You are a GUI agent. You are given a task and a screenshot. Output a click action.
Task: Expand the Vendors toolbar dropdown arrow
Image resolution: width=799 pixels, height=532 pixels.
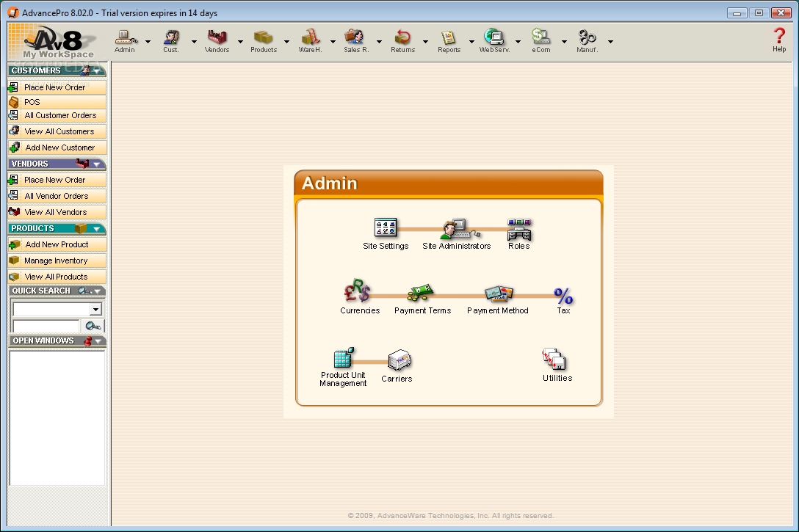pos(241,42)
